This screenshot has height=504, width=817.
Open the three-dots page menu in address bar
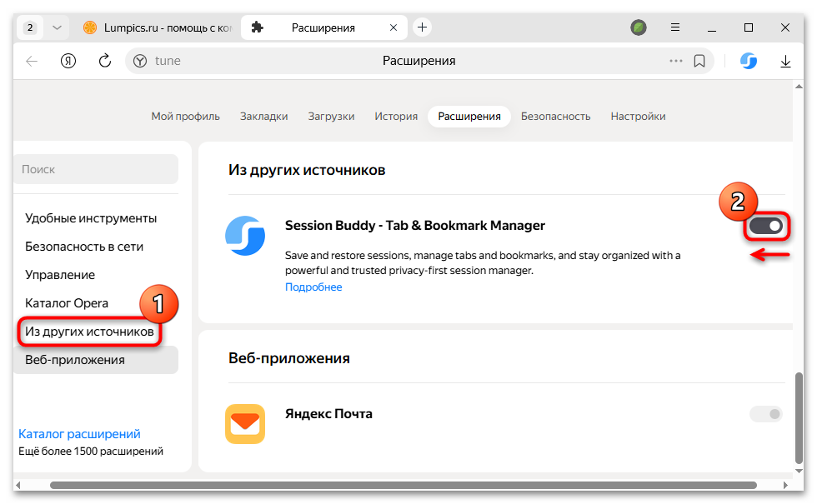[676, 61]
